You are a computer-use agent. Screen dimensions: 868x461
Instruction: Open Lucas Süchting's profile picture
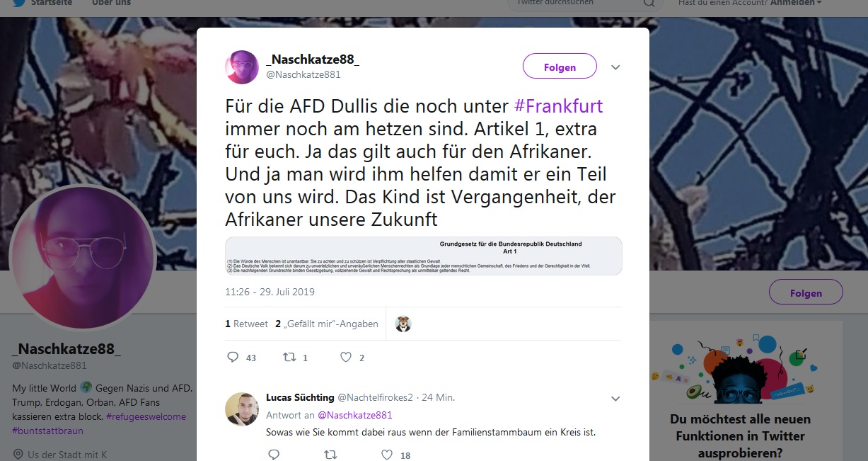pyautogui.click(x=242, y=409)
